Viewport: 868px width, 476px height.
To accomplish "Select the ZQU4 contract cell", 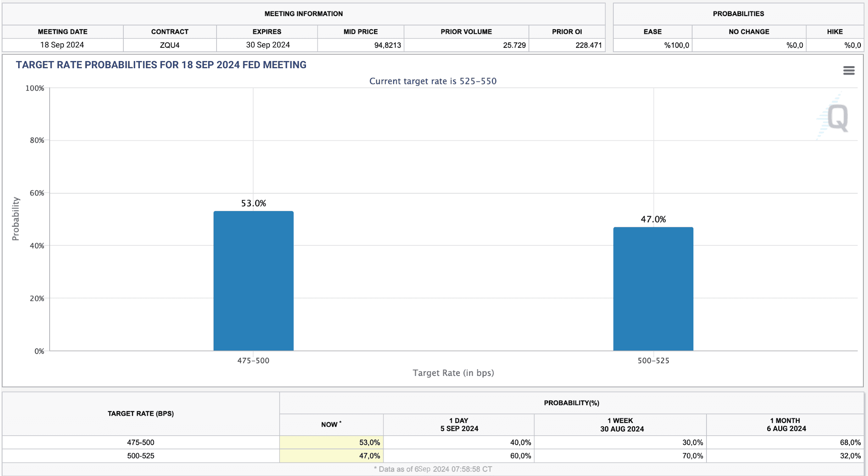I will pyautogui.click(x=170, y=45).
